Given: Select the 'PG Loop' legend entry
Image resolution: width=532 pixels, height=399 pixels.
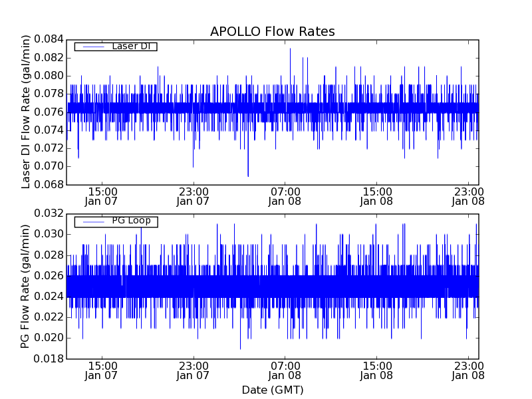Looking at the screenshot, I should pos(116,222).
